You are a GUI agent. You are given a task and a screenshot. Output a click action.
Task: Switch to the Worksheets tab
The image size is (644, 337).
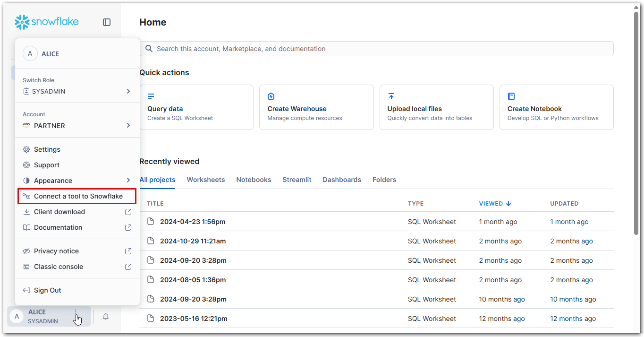tap(206, 180)
